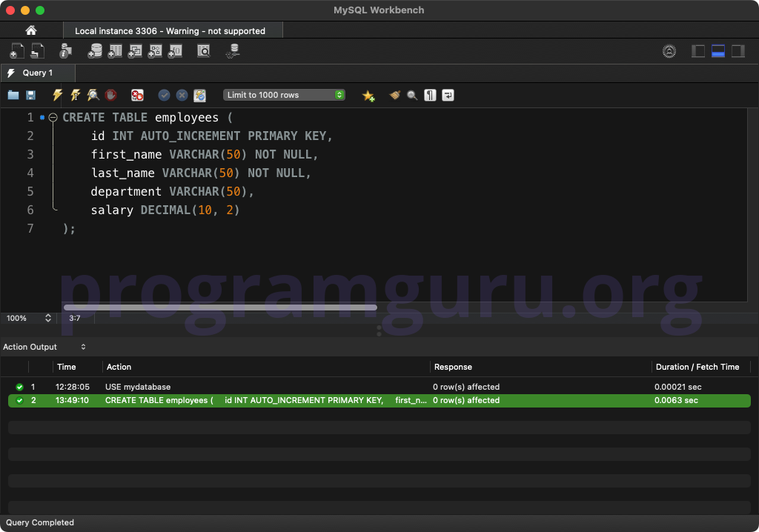Select the Local instance 3306 connection tab
Screen dimensions: 759x532
(173, 30)
